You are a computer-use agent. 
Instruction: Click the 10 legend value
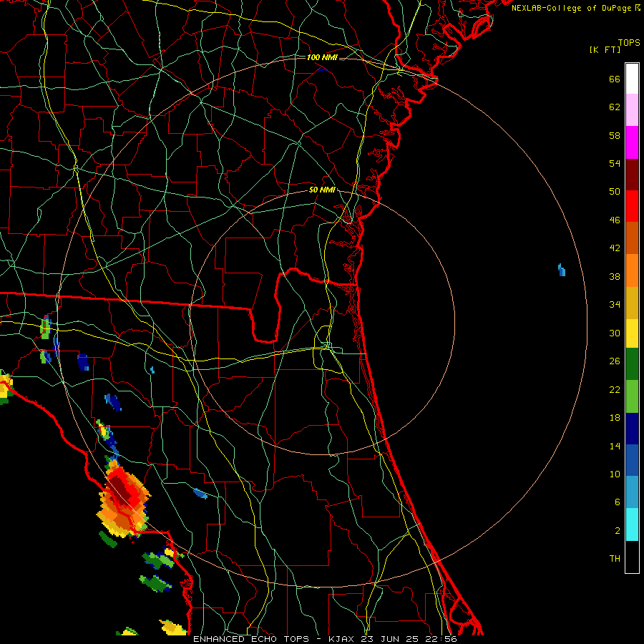coord(615,474)
